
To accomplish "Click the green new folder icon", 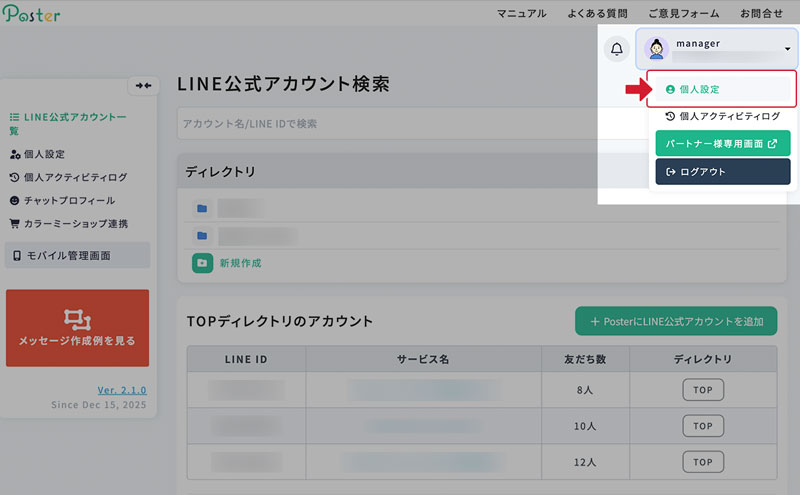I will coord(202,262).
